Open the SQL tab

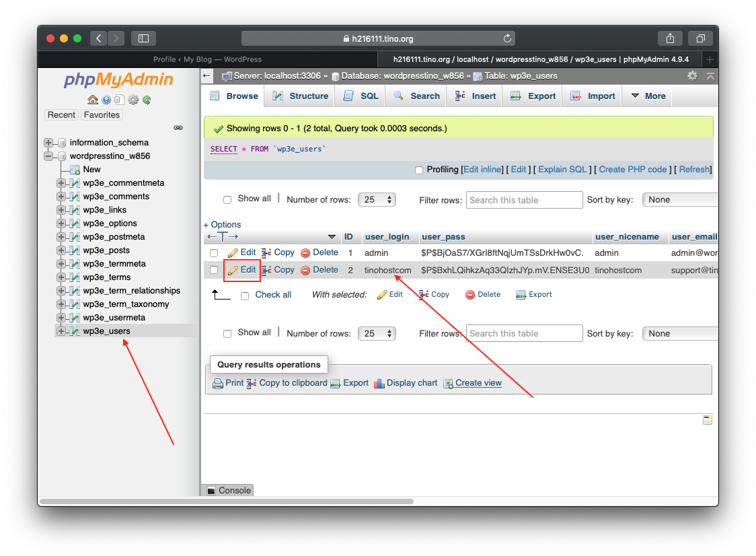coord(361,96)
